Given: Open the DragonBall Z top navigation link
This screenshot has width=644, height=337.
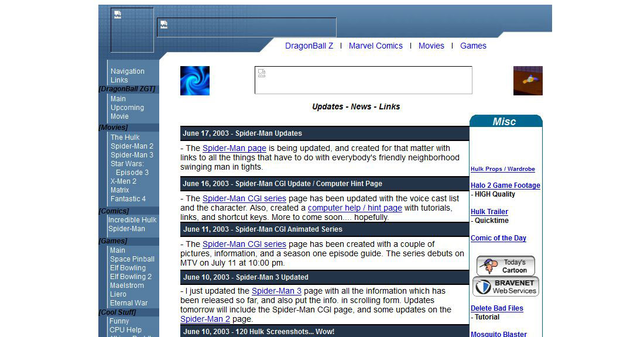Looking at the screenshot, I should click(309, 46).
